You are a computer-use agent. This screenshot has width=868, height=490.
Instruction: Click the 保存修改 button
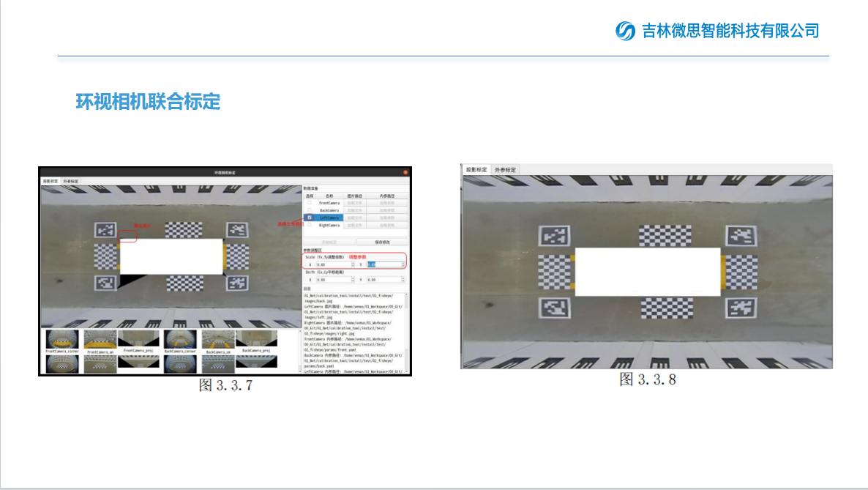pos(383,242)
